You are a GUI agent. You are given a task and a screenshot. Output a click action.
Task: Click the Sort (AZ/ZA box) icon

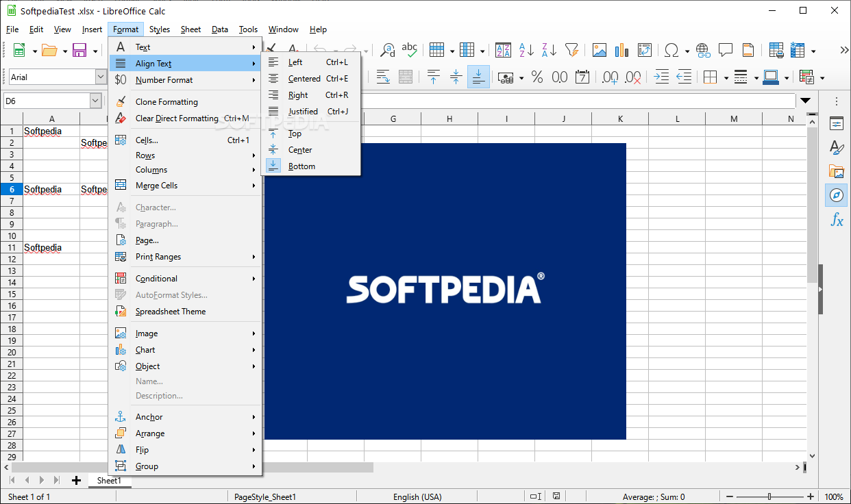pyautogui.click(x=503, y=50)
